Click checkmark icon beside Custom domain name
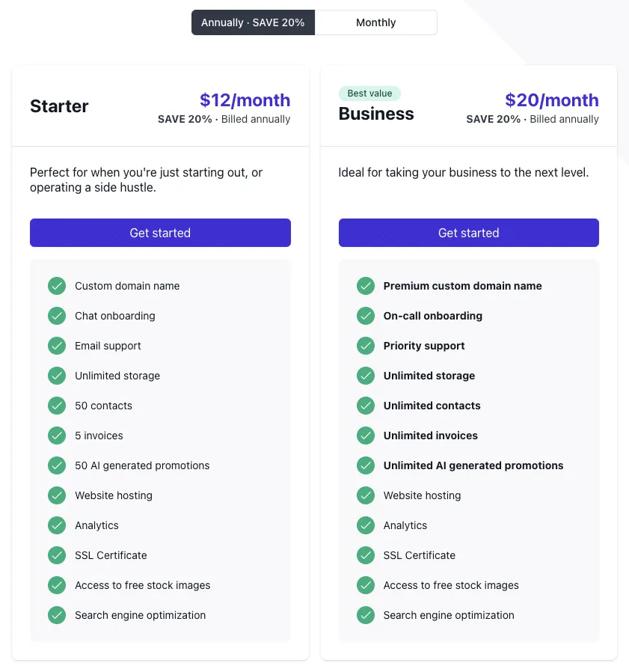 click(57, 286)
